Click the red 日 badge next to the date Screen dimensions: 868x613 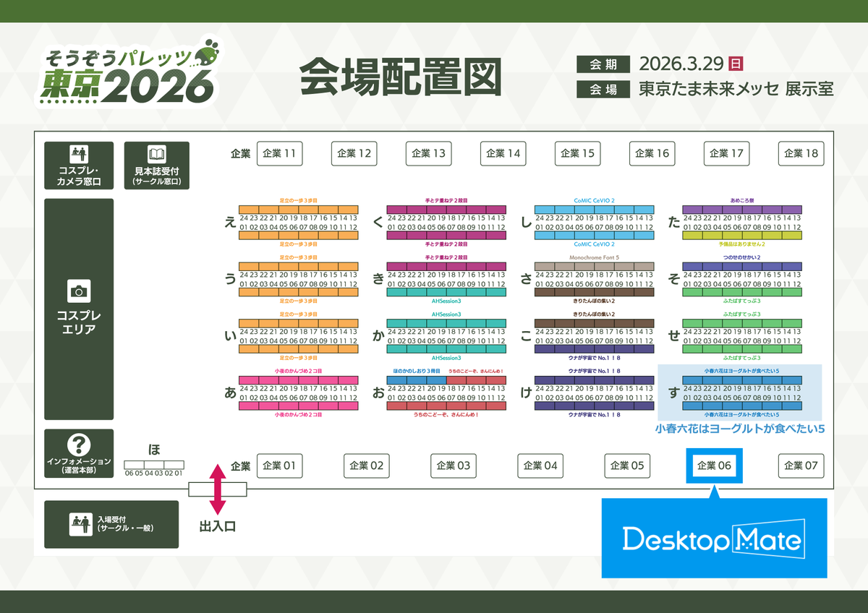click(x=736, y=64)
